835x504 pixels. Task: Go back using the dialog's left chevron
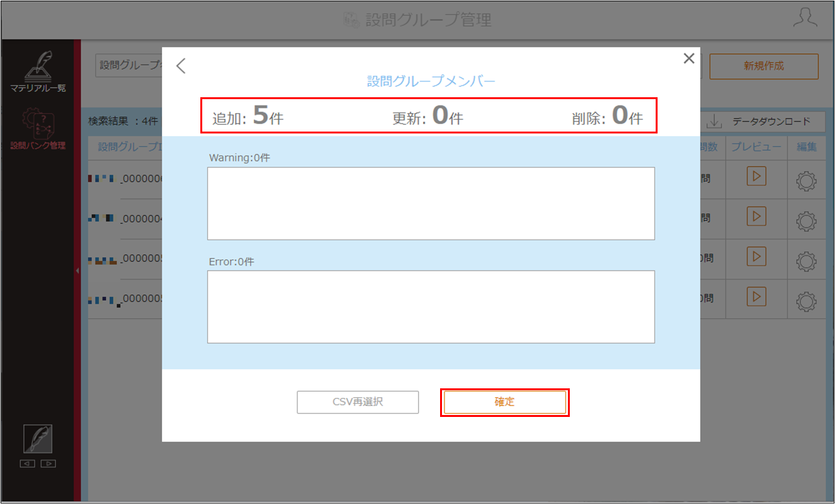coord(181,65)
